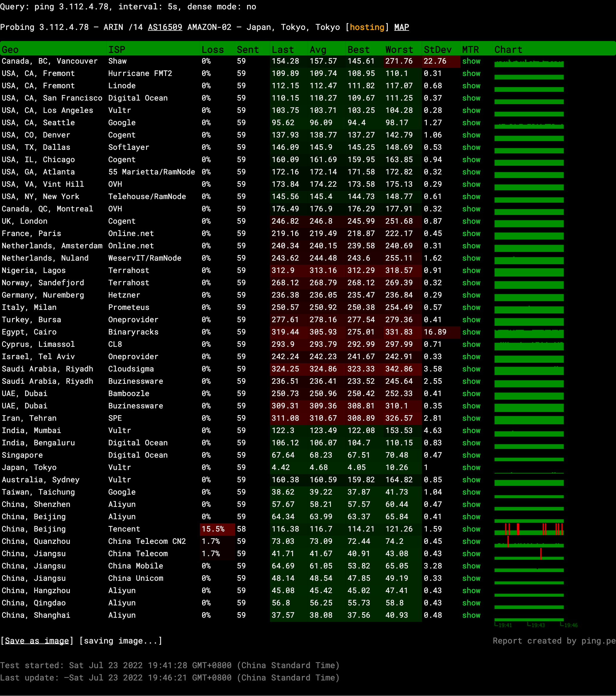Click the Save as image link
Viewport: 616px width, 696px height.
coord(37,641)
